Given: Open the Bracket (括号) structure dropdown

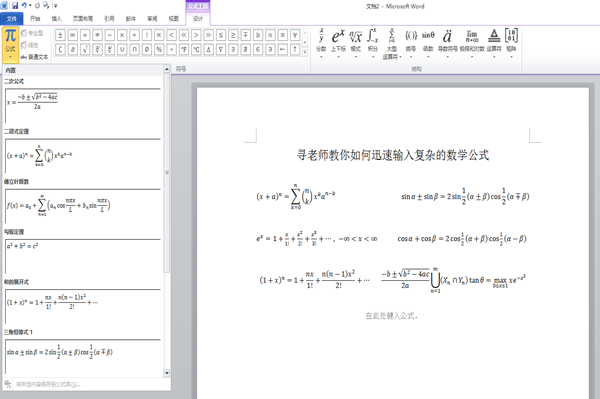Looking at the screenshot, I should click(x=411, y=43).
